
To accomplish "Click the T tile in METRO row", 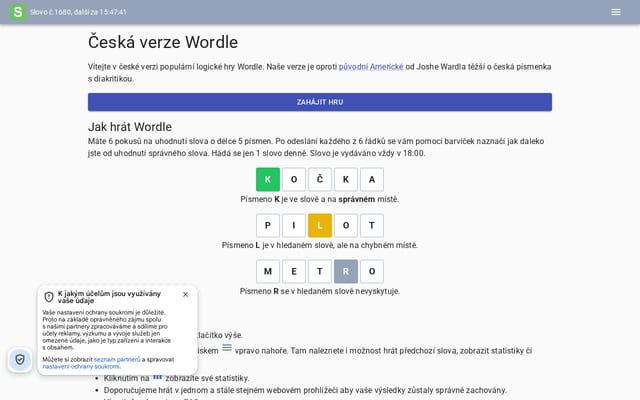I will (x=320, y=271).
